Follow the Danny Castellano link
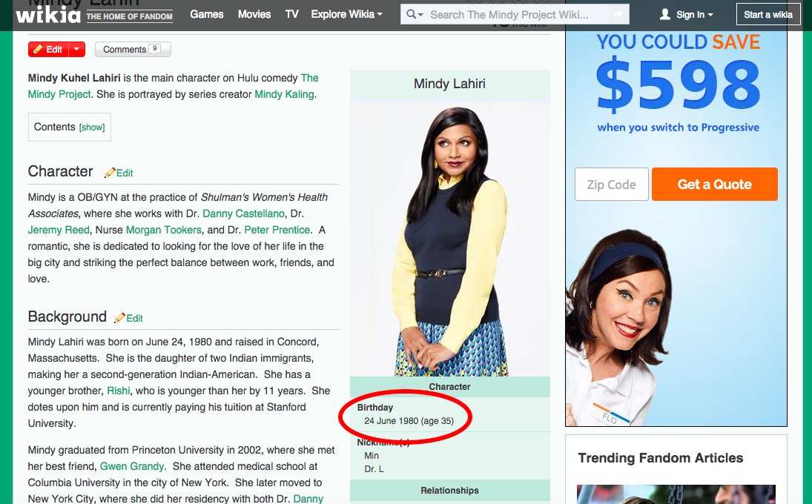The height and width of the screenshot is (504, 812). click(x=243, y=213)
